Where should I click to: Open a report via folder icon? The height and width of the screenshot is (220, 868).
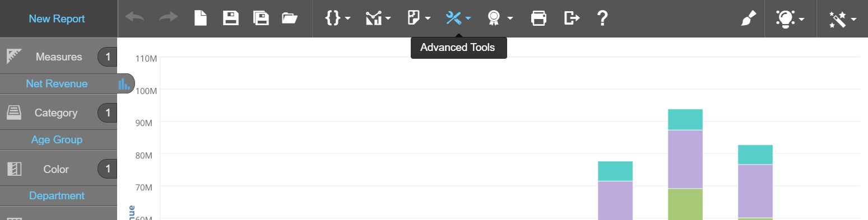click(x=290, y=18)
